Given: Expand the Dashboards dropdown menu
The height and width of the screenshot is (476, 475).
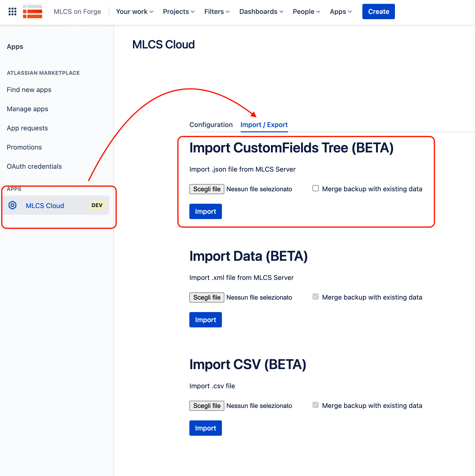Looking at the screenshot, I should [x=261, y=12].
